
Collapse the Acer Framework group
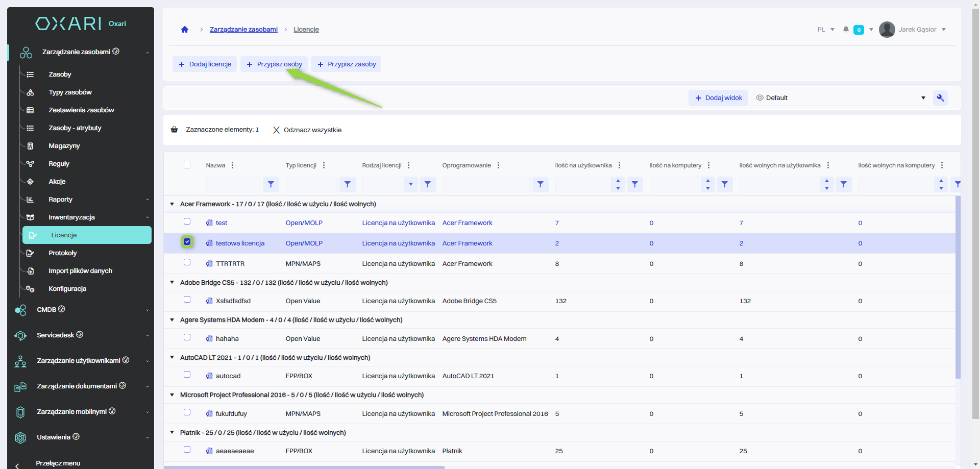click(172, 204)
